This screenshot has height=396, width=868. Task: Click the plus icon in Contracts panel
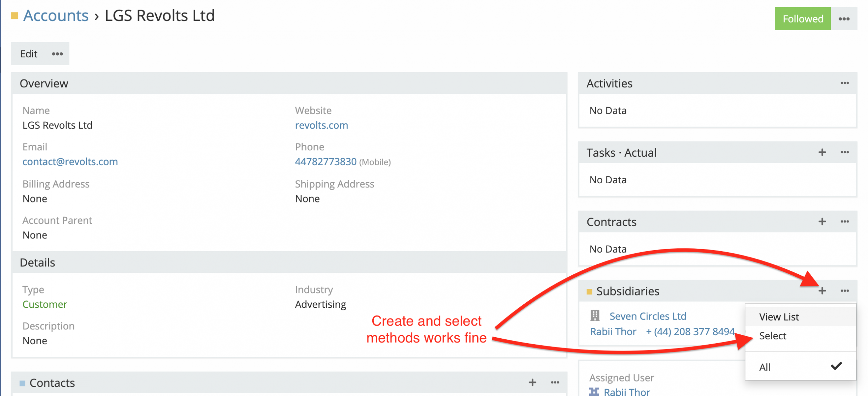822,222
